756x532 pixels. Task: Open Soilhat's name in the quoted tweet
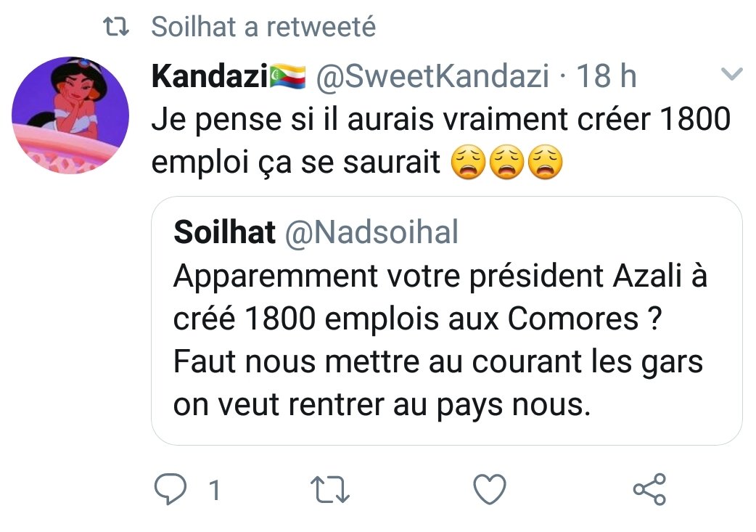coord(225,233)
